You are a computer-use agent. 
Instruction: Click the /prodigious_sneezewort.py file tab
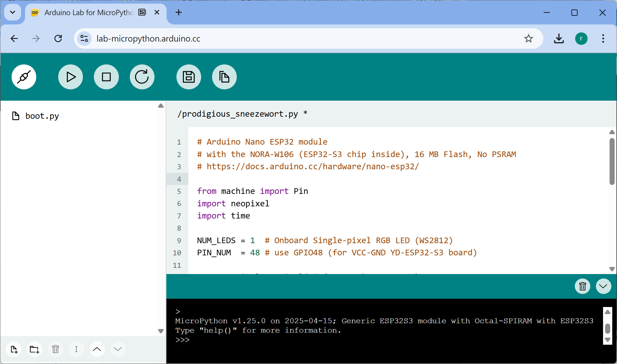tap(242, 114)
